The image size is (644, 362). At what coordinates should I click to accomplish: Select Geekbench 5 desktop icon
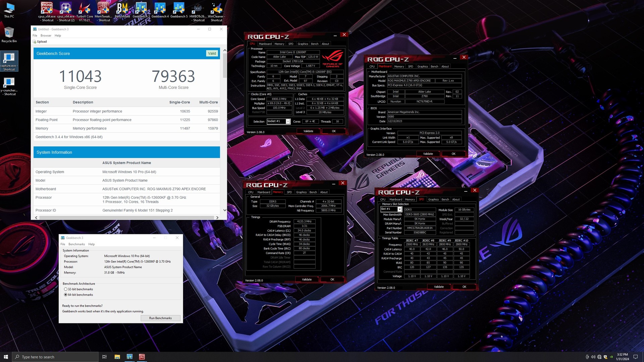point(179,10)
